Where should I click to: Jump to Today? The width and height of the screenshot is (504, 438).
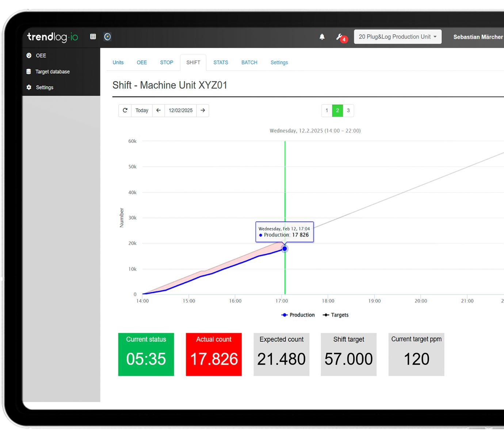point(142,110)
